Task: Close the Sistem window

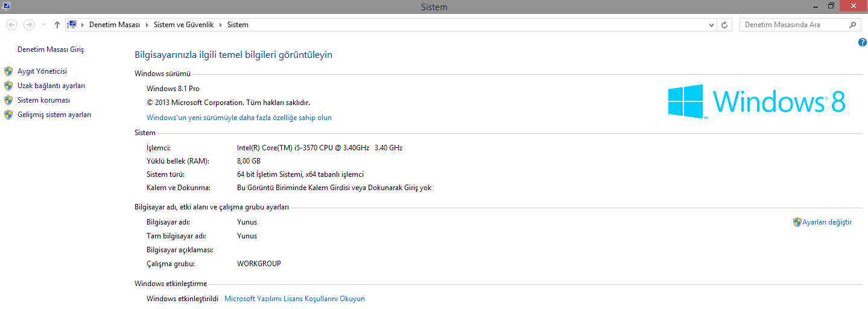Action: tap(853, 5)
